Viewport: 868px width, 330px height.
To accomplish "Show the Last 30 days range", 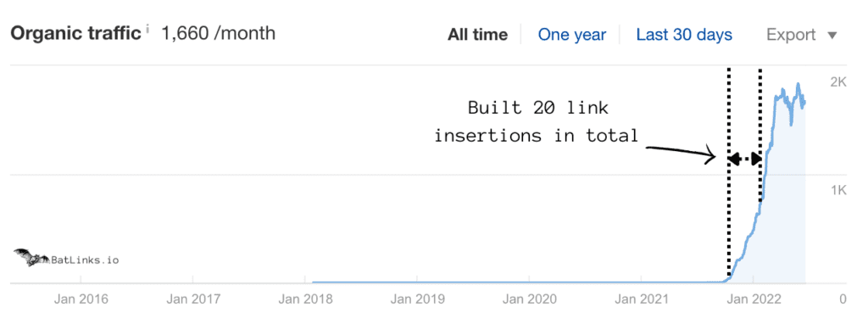I will (x=684, y=35).
